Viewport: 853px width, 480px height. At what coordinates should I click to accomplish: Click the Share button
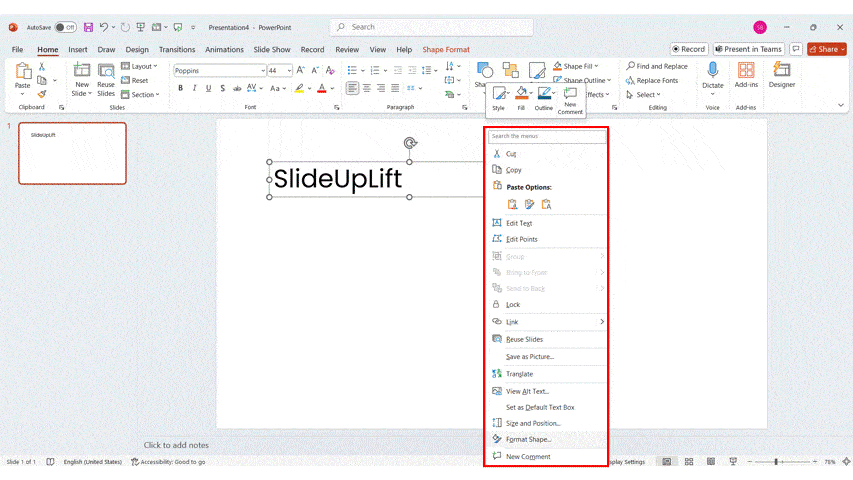click(826, 49)
